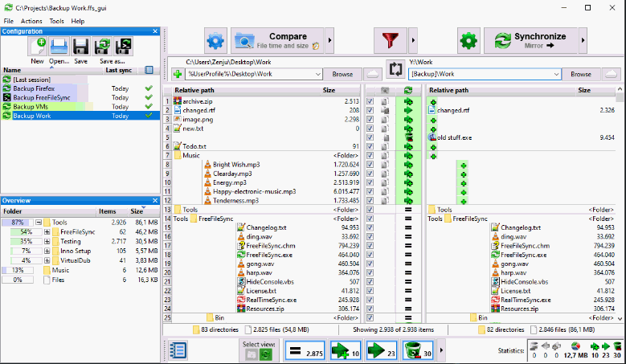
Task: Uncheck the Todo.txt row checkbox
Action: pyautogui.click(x=370, y=146)
